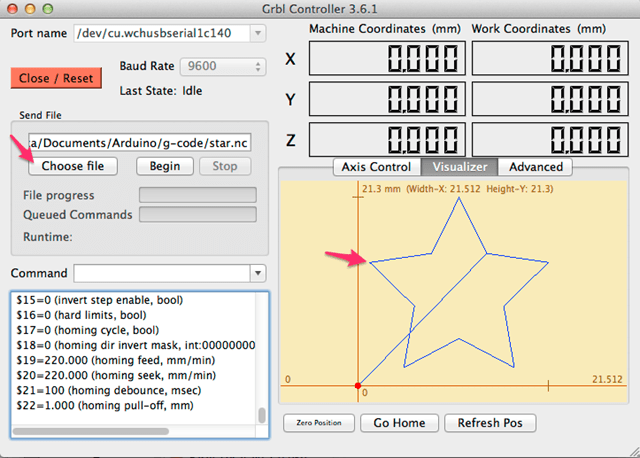Start sending with the Begin button
This screenshot has height=458, width=640.
tap(164, 166)
